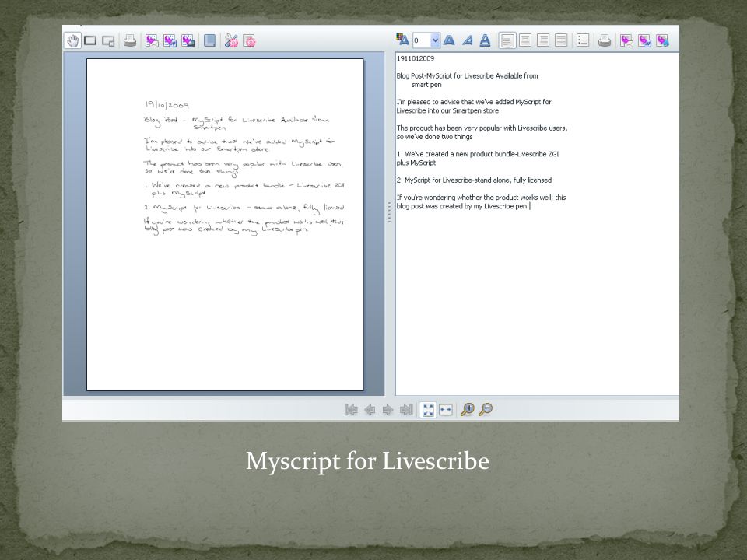
Task: Fit page to width
Action: coord(445,410)
